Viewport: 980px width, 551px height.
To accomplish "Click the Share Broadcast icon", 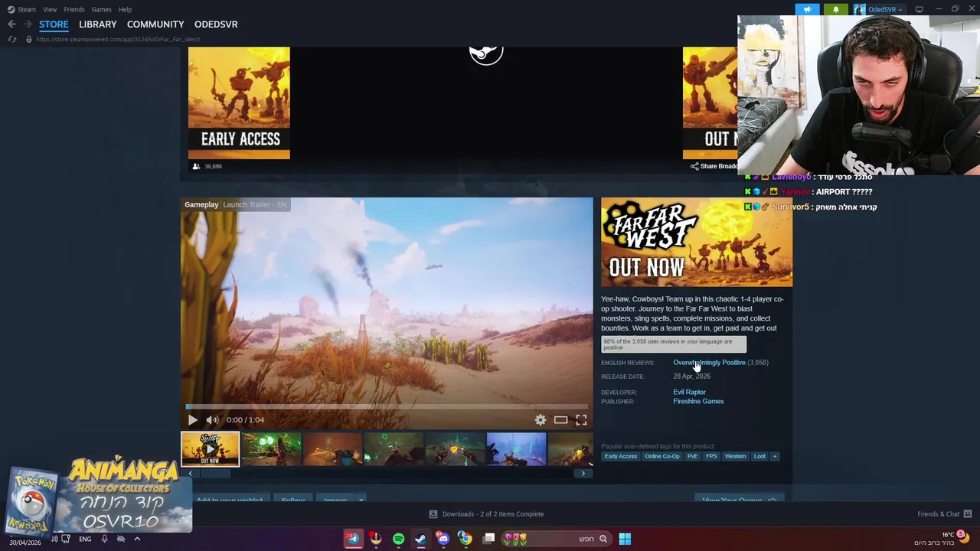I will pyautogui.click(x=694, y=166).
